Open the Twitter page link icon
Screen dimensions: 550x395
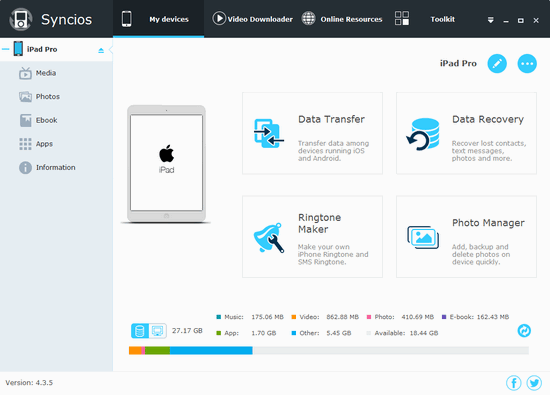534,383
